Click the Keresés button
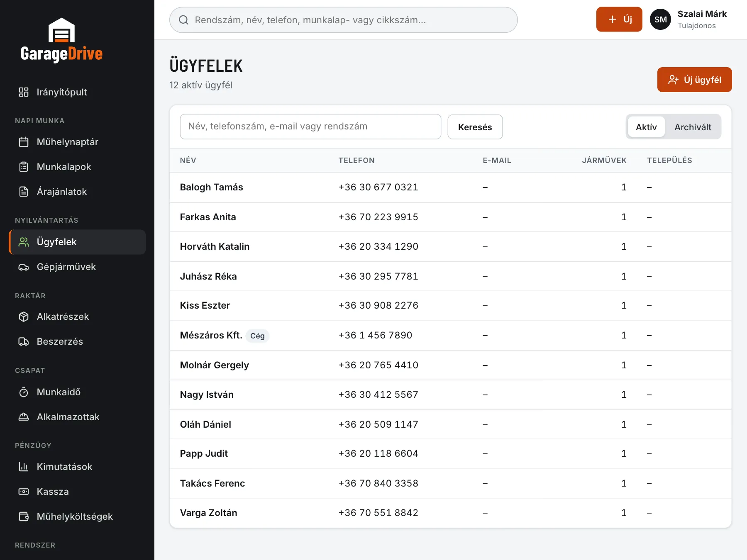This screenshot has width=747, height=560. [475, 127]
